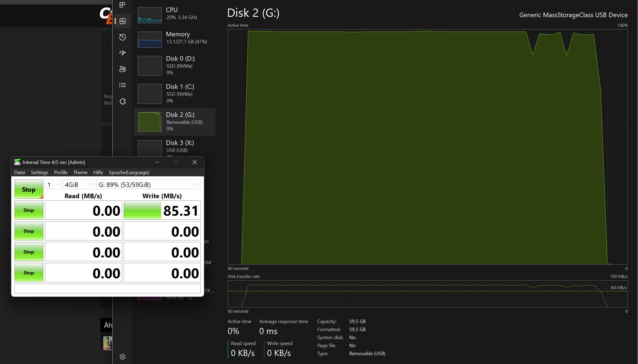Open the Theme menu

click(x=80, y=173)
